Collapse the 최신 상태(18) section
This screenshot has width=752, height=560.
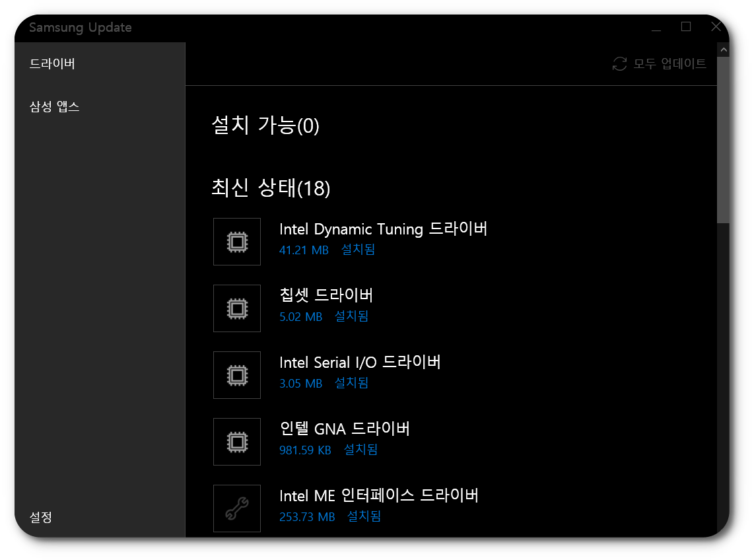(x=269, y=189)
